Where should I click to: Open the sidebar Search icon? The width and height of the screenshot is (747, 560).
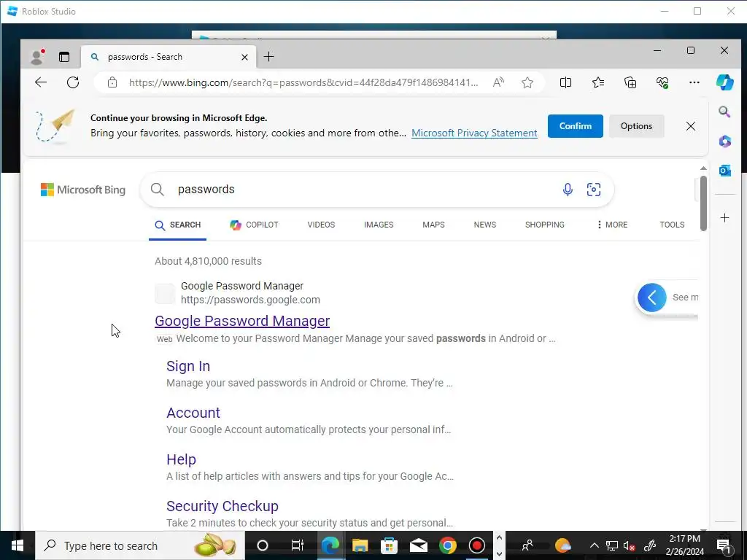(x=724, y=112)
